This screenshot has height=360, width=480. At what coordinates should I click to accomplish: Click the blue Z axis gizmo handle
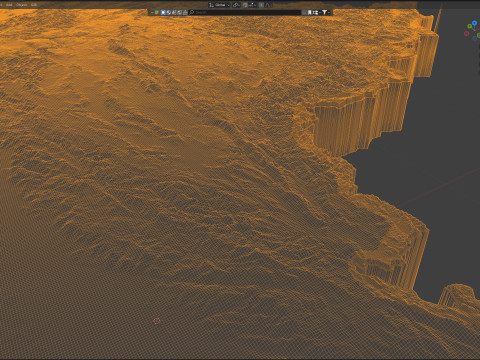[474, 23]
